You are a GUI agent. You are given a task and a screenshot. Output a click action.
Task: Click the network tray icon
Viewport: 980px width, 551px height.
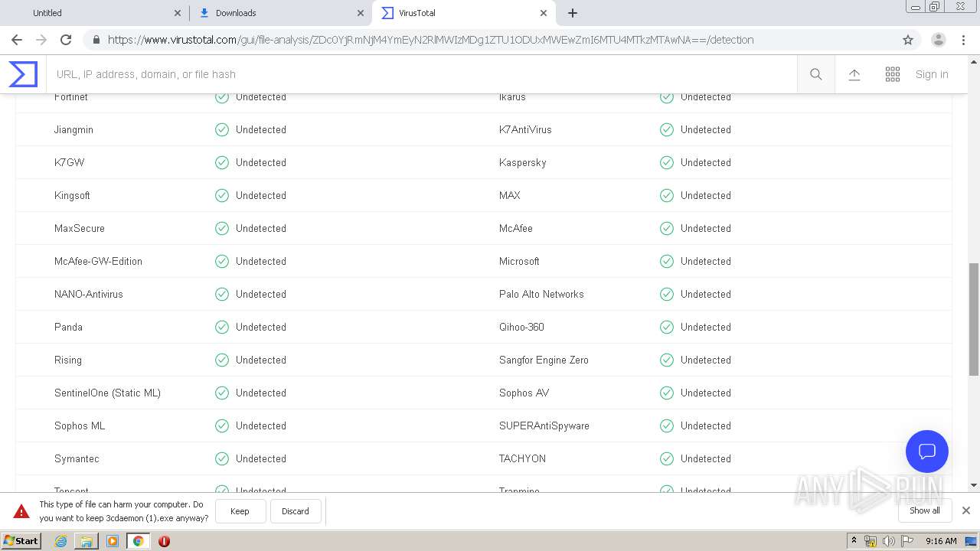[871, 541]
